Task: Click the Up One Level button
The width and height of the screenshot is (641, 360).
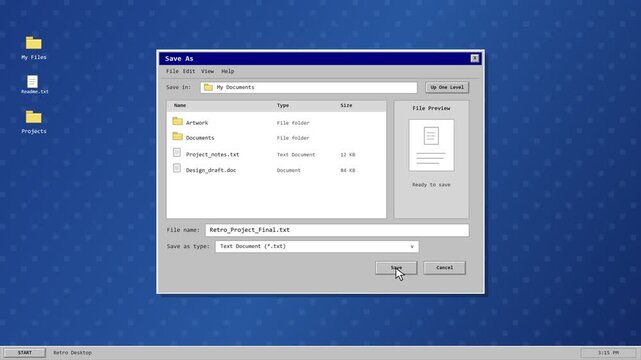Action: [447, 87]
